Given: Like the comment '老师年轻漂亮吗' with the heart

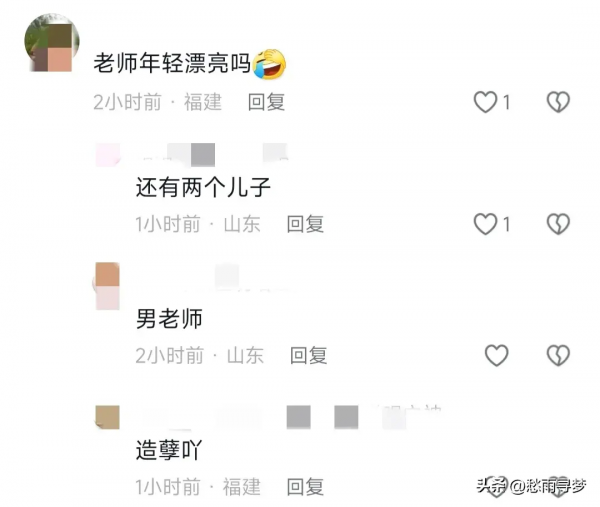Looking at the screenshot, I should pyautogui.click(x=486, y=102).
